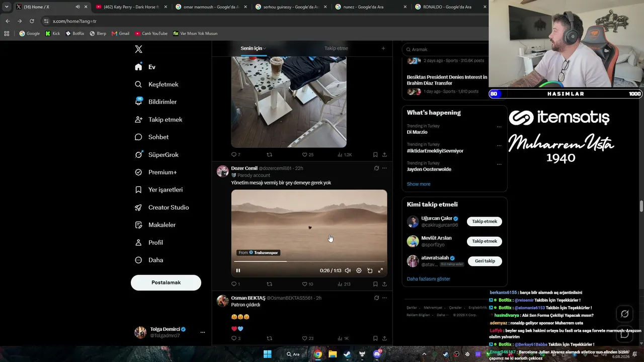Switch the video to picture-in-picture mode
Screen dimensions: 644x362
(x=370, y=270)
